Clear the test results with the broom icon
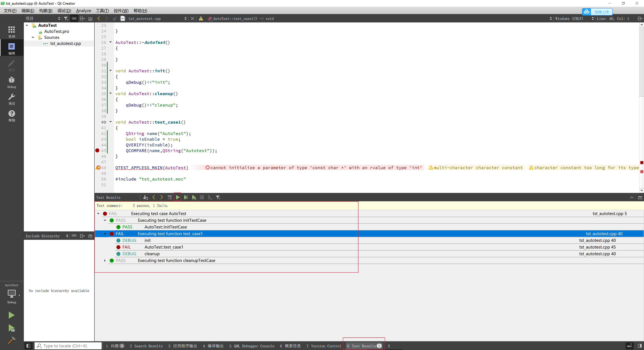The width and height of the screenshot is (644, 350). (146, 197)
